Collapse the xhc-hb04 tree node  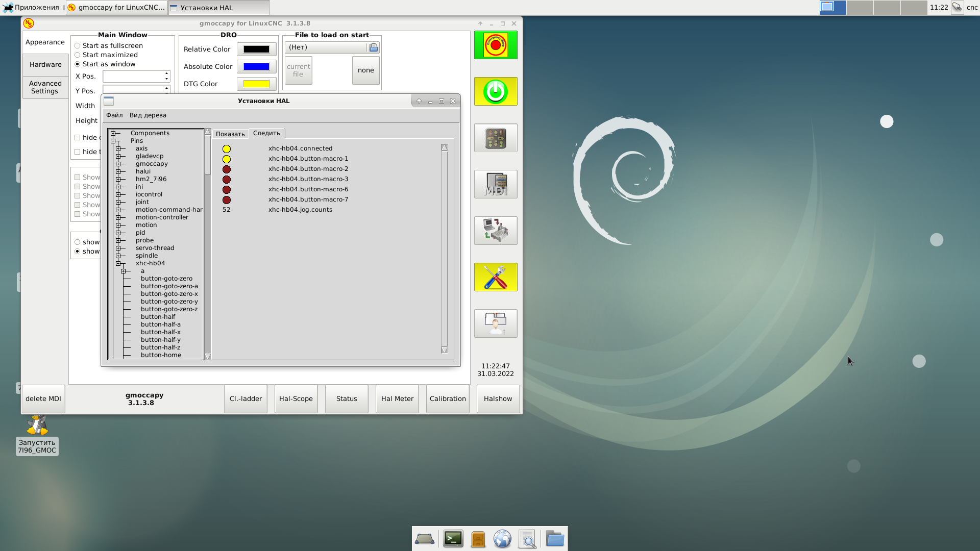click(118, 264)
